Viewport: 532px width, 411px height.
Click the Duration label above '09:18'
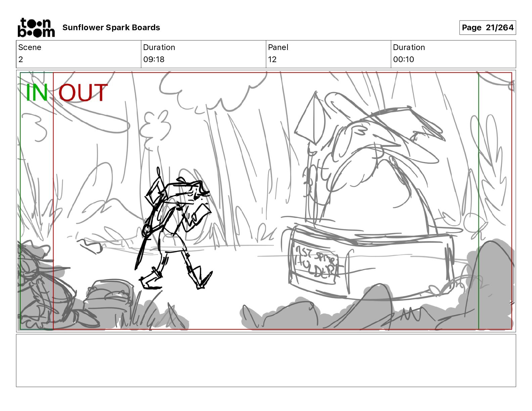[x=159, y=47]
